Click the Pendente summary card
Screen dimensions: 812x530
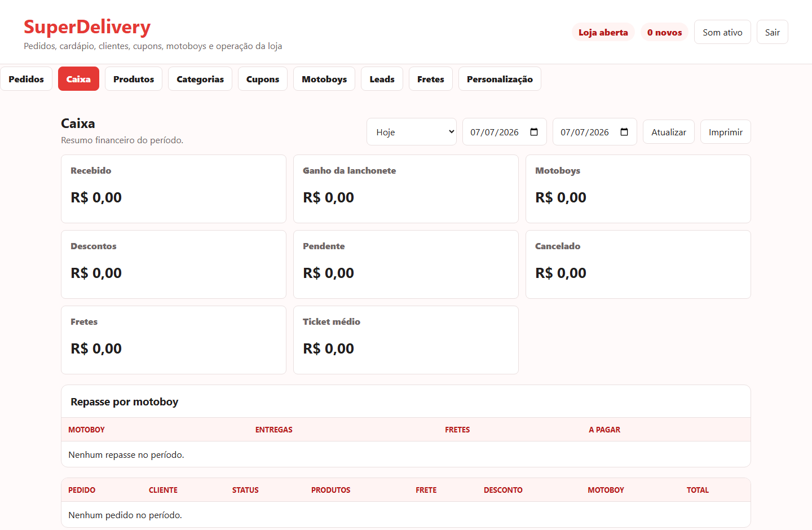[406, 264]
